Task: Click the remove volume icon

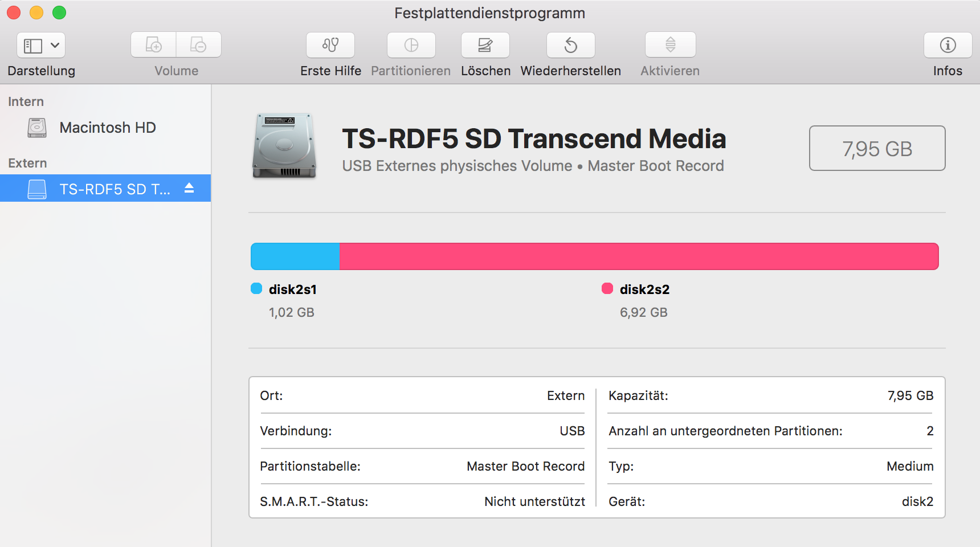Action: pyautogui.click(x=198, y=44)
